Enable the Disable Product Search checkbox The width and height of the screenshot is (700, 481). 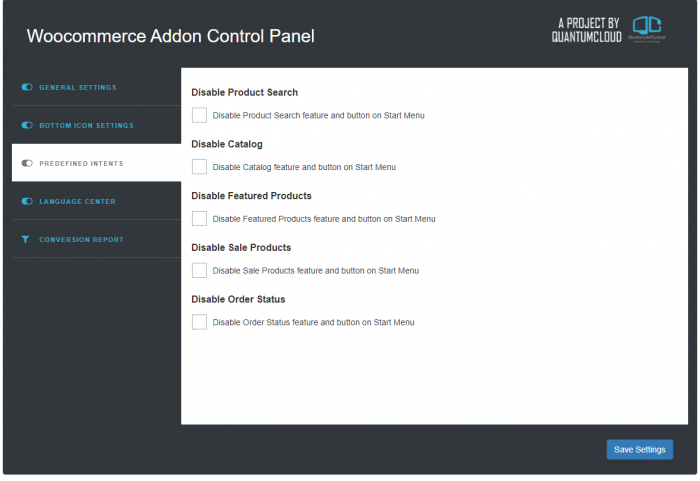pyautogui.click(x=199, y=115)
